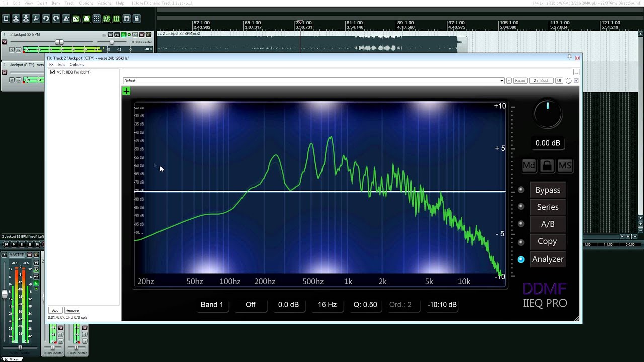Toggle the plugin bypass checkbox next to UI
The image size is (644, 362).
point(576,81)
